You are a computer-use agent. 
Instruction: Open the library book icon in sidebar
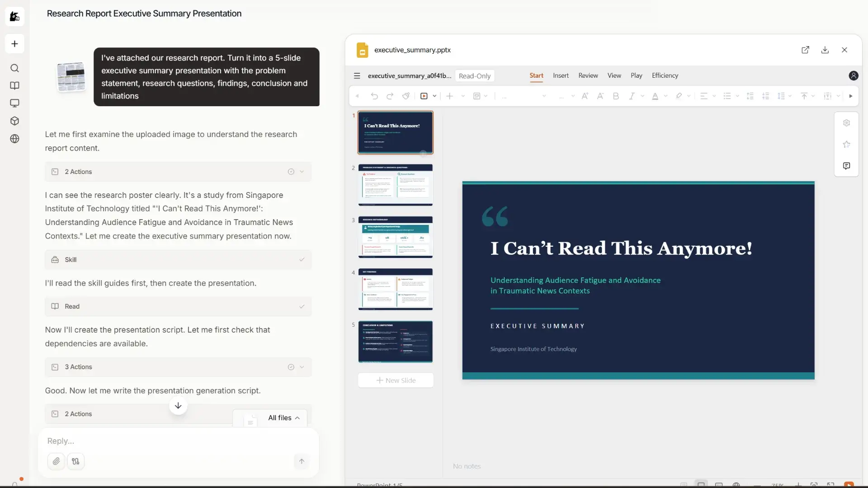click(14, 86)
